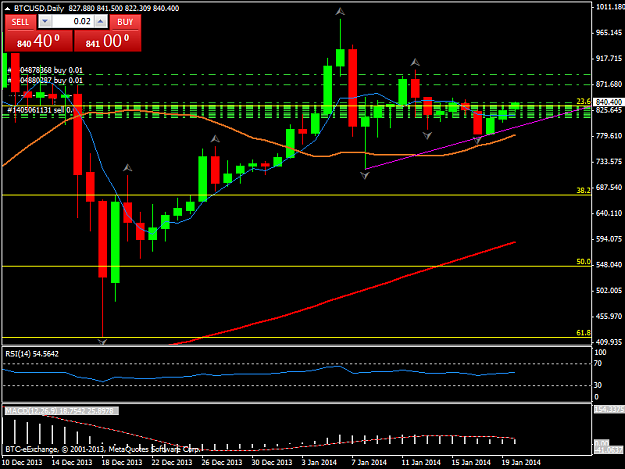Click the 841.00 buy price tile

click(108, 41)
